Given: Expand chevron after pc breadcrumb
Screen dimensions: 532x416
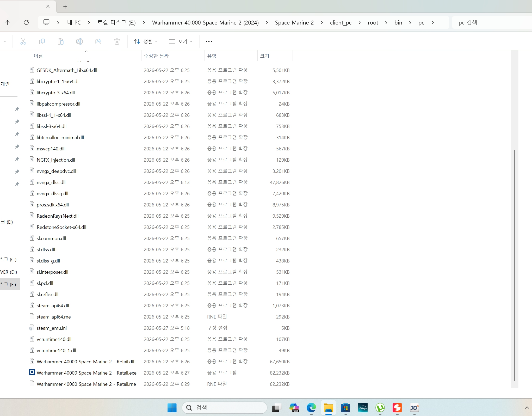Looking at the screenshot, I should click(433, 23).
